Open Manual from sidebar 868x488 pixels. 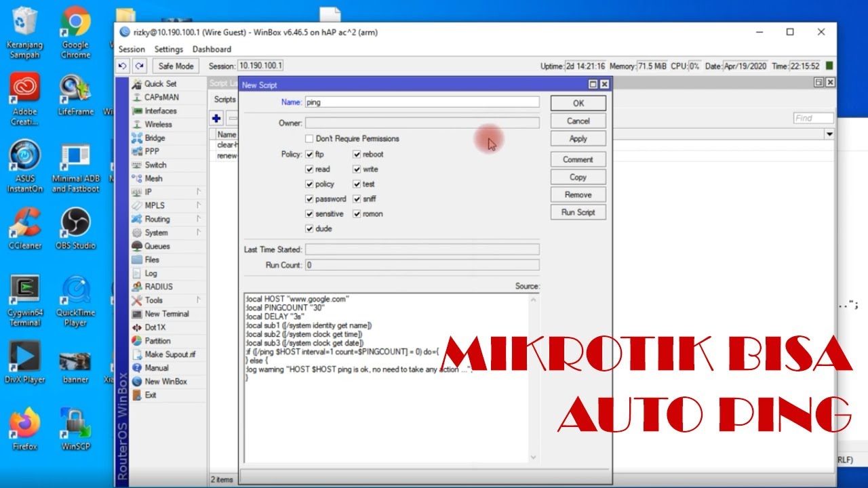[x=156, y=368]
